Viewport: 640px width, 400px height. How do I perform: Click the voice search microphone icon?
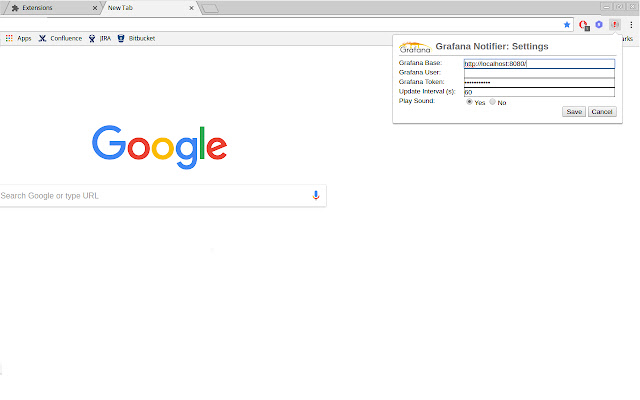(x=316, y=196)
